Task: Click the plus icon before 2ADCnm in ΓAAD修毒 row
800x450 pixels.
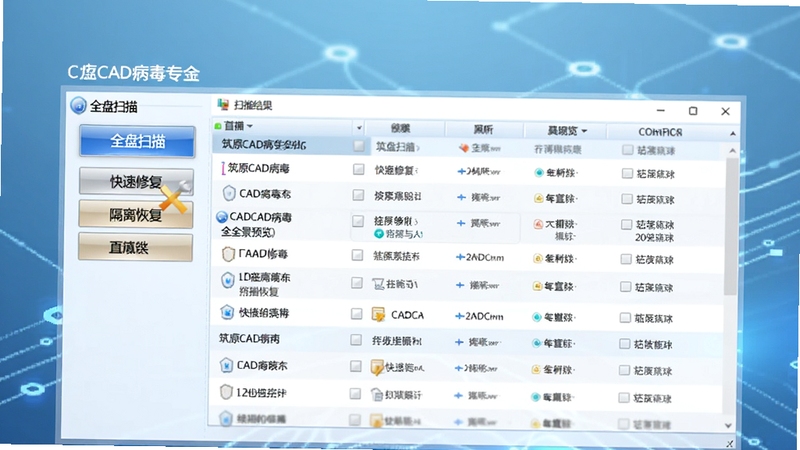Action: pyautogui.click(x=460, y=257)
